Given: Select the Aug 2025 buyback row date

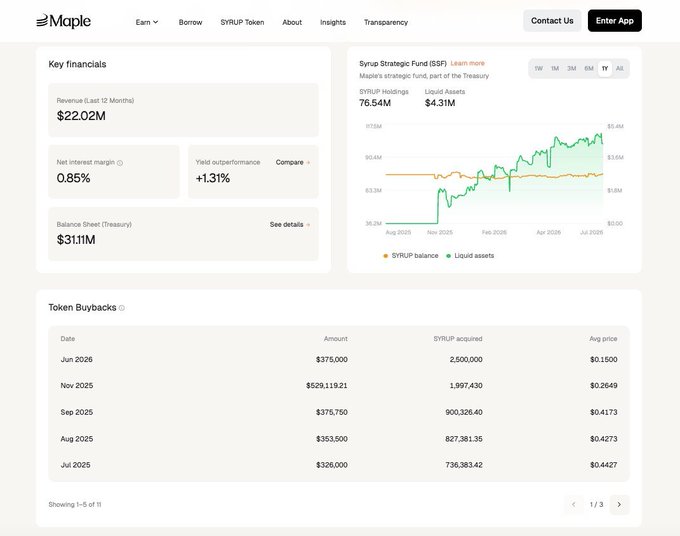Looking at the screenshot, I should tap(77, 439).
